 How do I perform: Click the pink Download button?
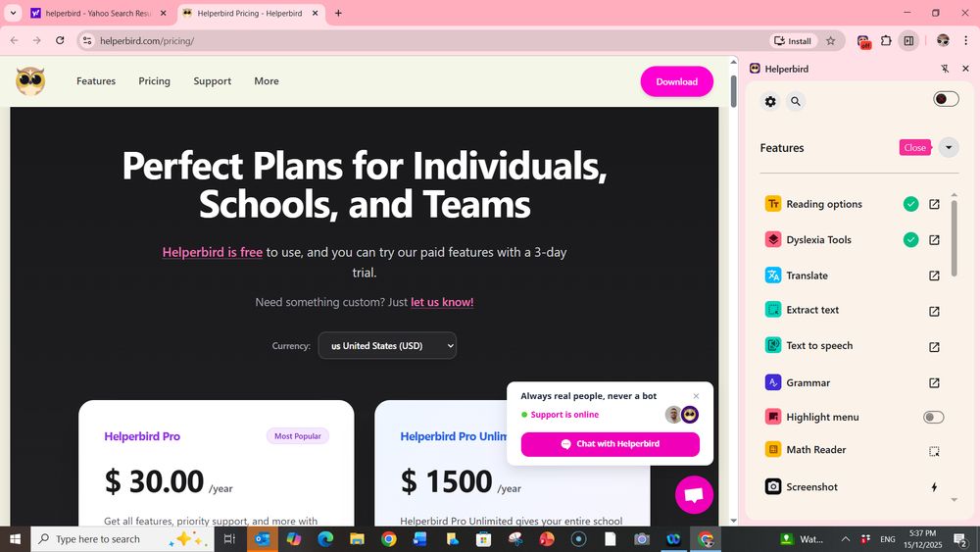pyautogui.click(x=676, y=82)
